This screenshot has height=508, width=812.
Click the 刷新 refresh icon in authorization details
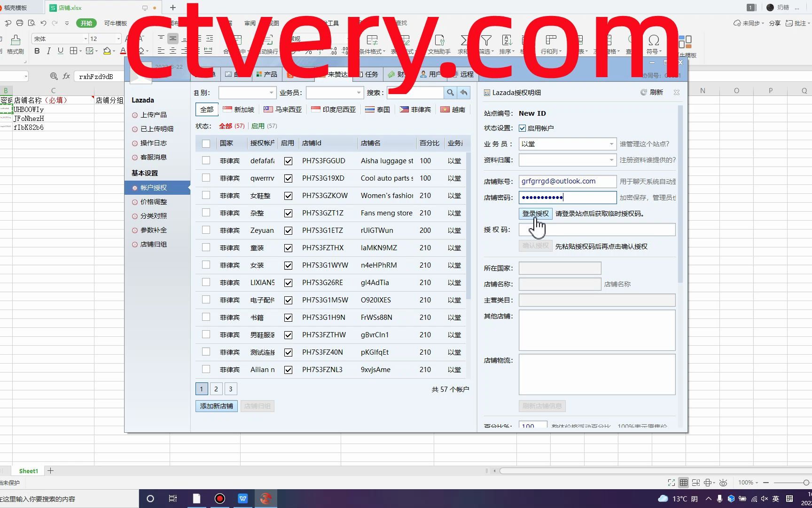point(644,93)
